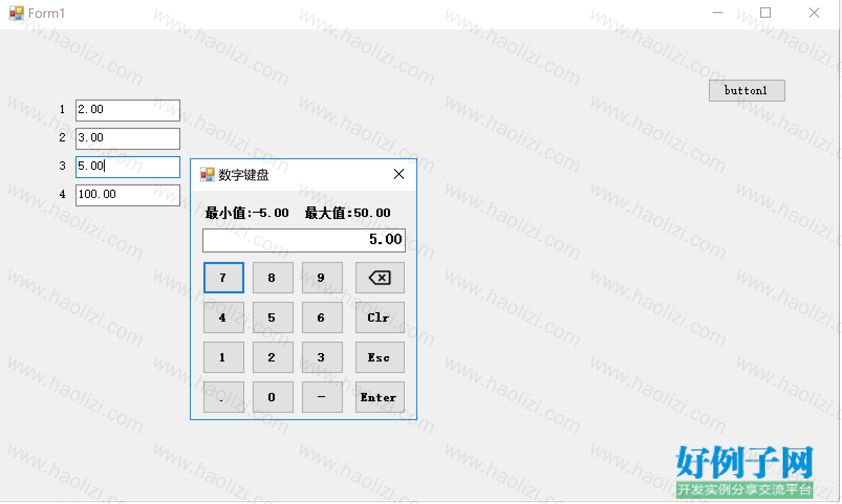Close the Form1 window
This screenshot has height=504, width=842.
(x=814, y=13)
